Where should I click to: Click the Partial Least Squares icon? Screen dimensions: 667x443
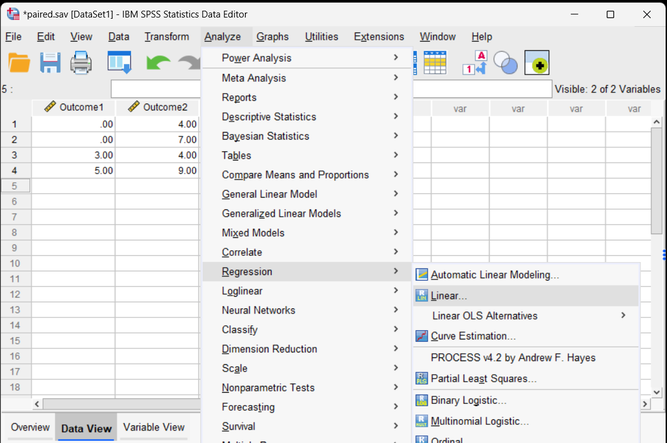point(422,378)
